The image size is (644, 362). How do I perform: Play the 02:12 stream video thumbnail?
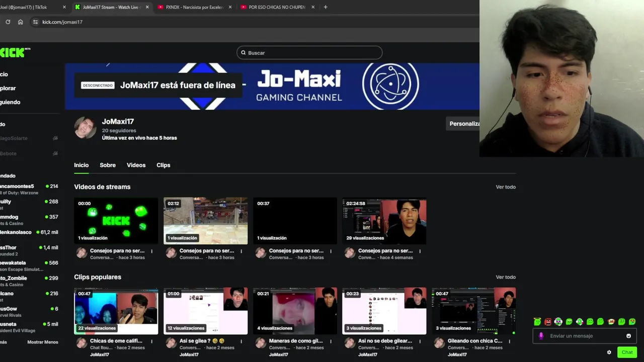[x=205, y=221]
